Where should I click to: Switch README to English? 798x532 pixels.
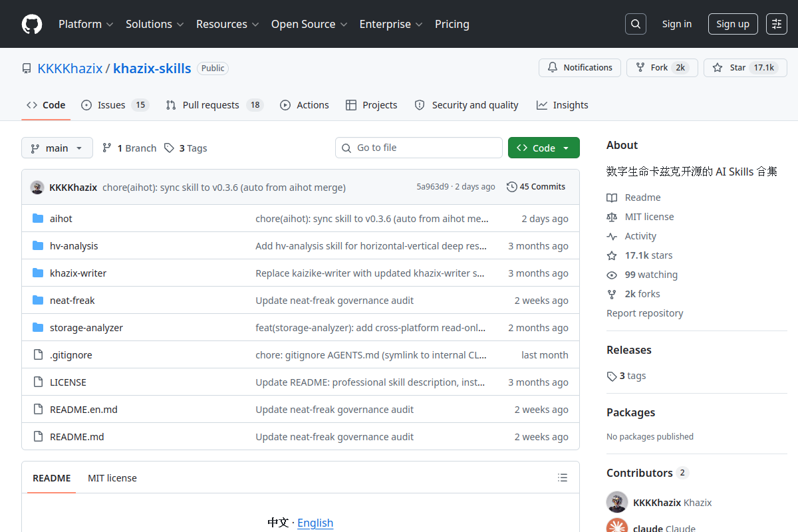[315, 523]
